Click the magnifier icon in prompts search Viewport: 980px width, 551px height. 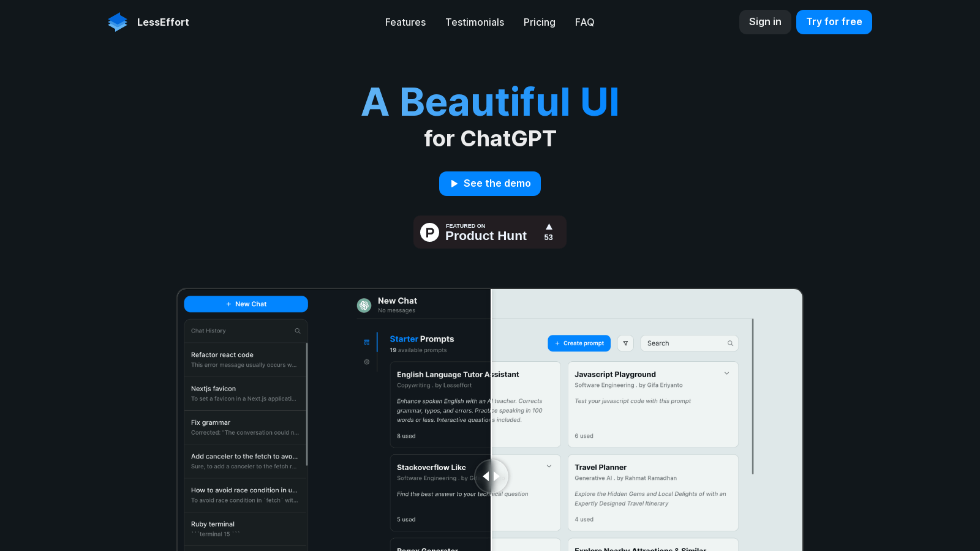point(730,343)
